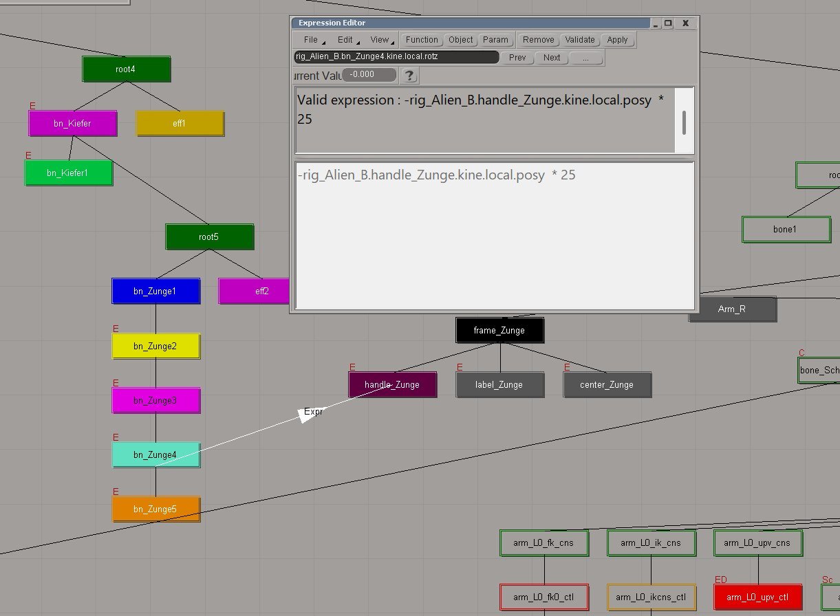Click Next to view next expression target

click(552, 58)
